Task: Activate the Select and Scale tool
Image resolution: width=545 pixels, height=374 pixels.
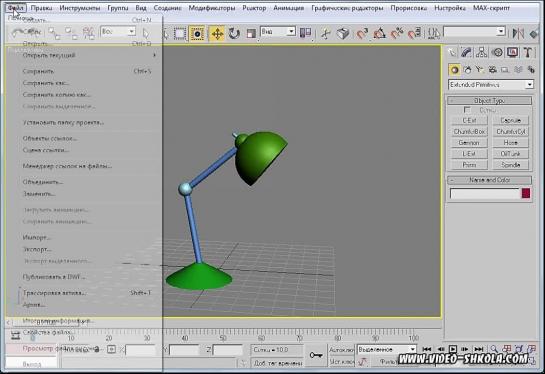Action: [251, 34]
